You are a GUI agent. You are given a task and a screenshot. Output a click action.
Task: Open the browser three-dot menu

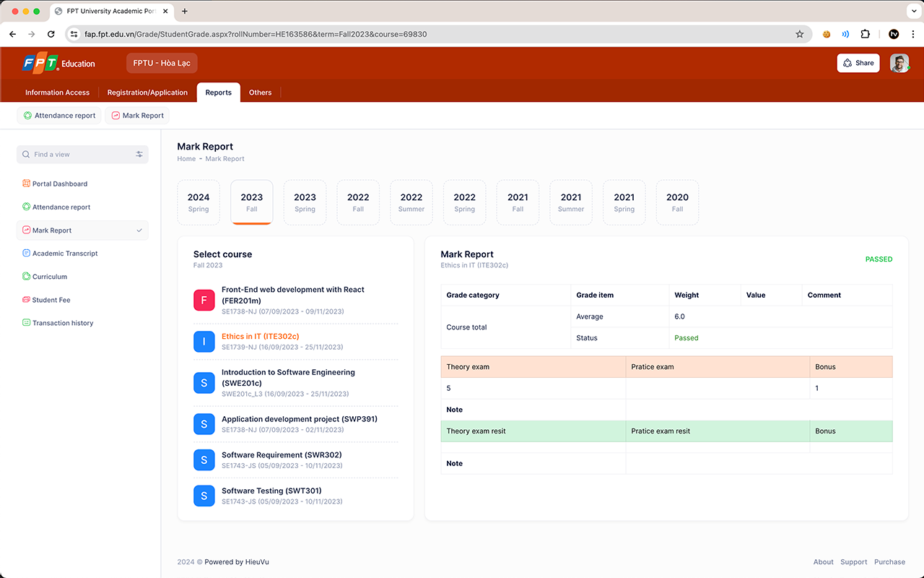tap(913, 34)
